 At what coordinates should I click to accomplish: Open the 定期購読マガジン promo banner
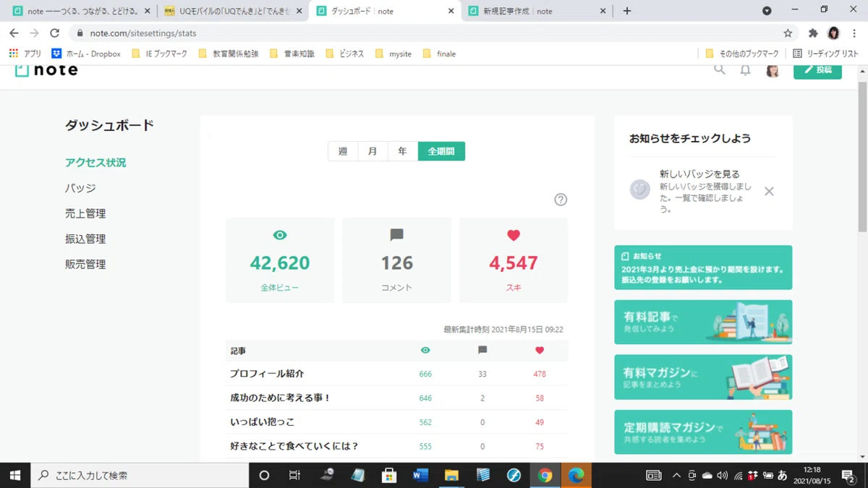pos(703,432)
